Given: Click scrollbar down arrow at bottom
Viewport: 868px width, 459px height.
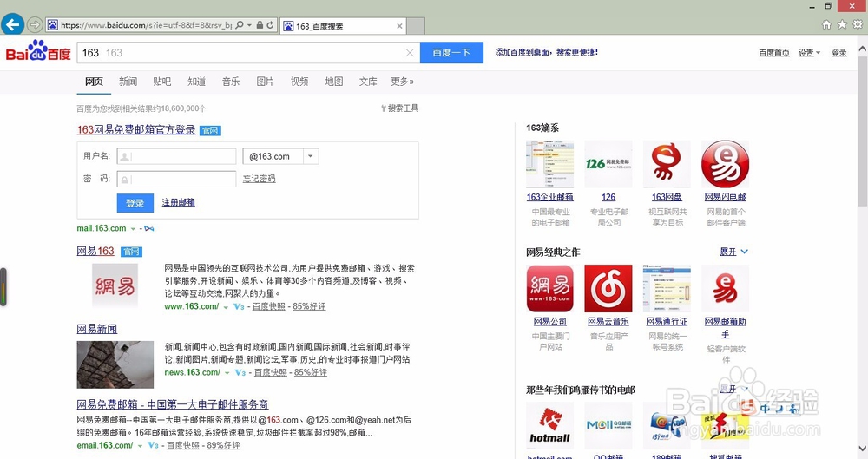Looking at the screenshot, I should pyautogui.click(x=863, y=449).
